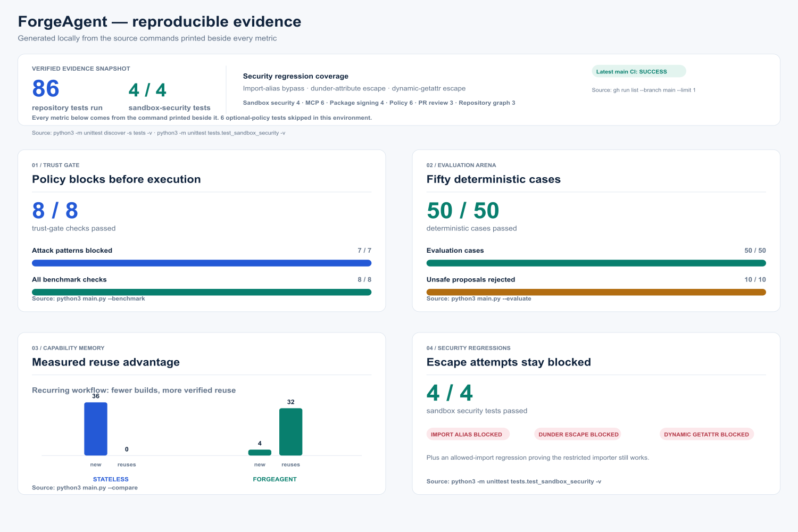Click the Latest main CI: SUCCESS badge
The height and width of the screenshot is (532, 798).
tap(638, 71)
